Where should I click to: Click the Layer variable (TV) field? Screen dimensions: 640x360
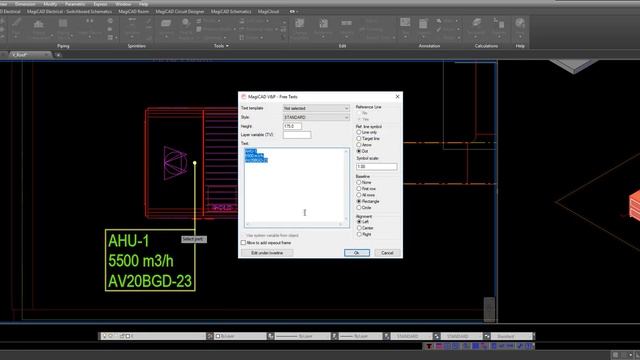[x=297, y=135]
